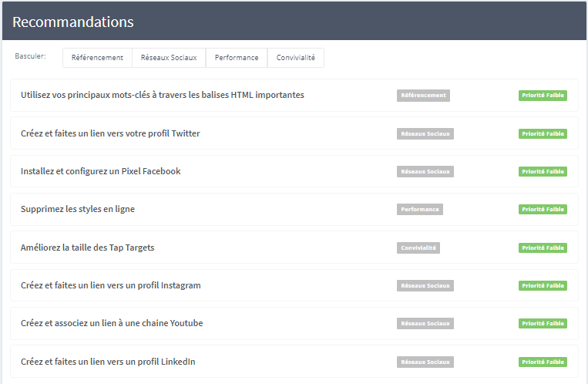The image size is (588, 384).
Task: Open the Performance filter tab
Action: (x=237, y=58)
